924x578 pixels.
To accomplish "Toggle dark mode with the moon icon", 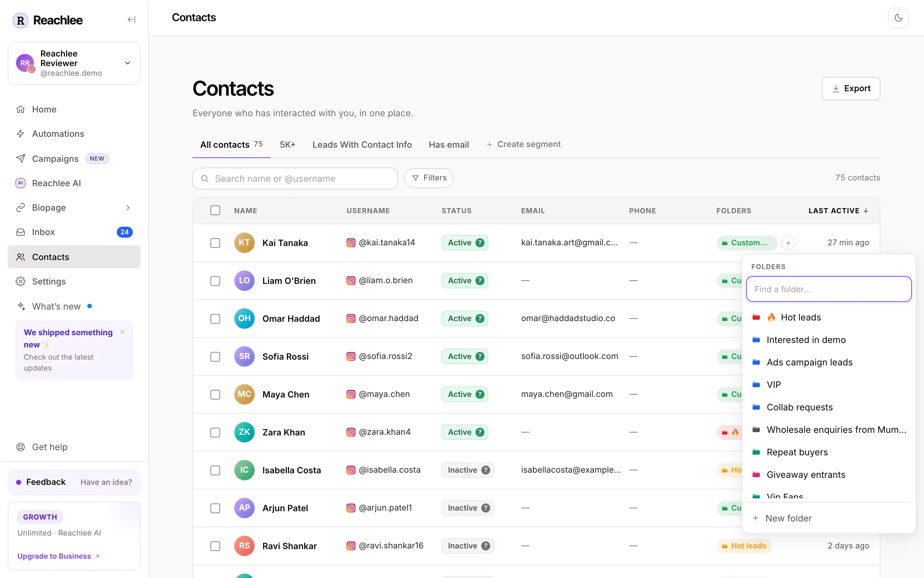I will [898, 18].
